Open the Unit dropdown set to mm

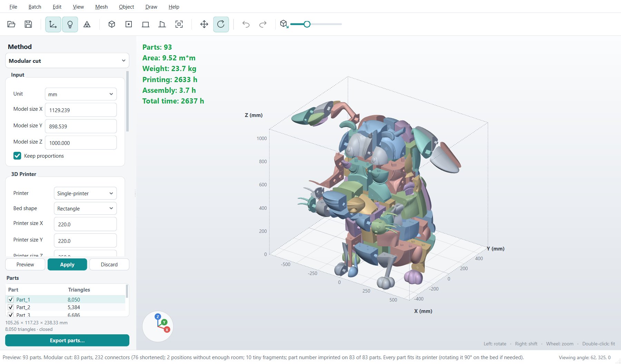81,94
